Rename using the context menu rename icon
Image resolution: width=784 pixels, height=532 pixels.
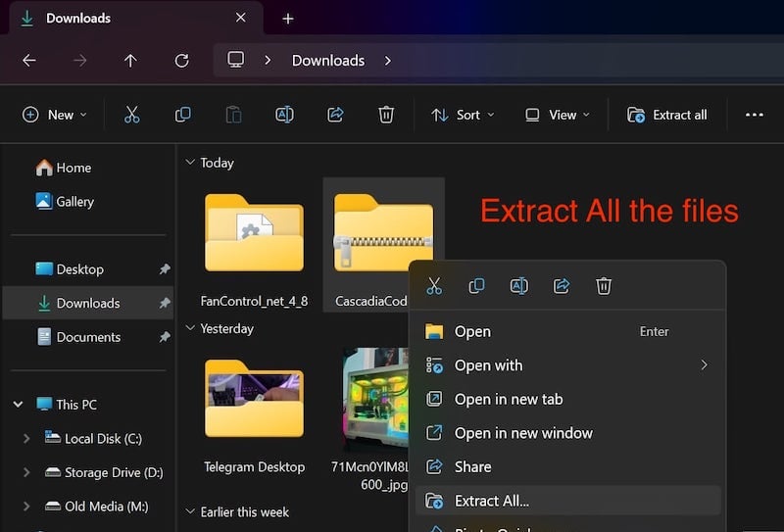pyautogui.click(x=519, y=286)
